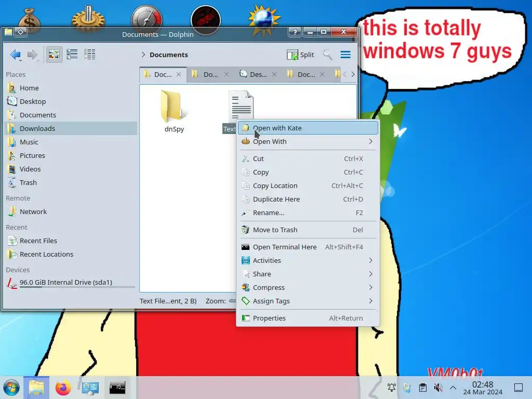Click the Show Desktop button

click(518, 388)
